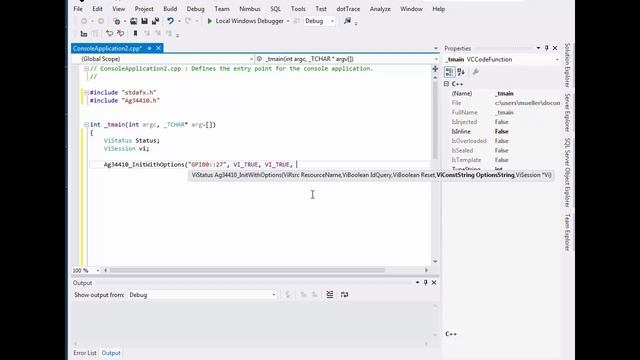Click the Find Message in Code icon in Output

click(x=288, y=295)
